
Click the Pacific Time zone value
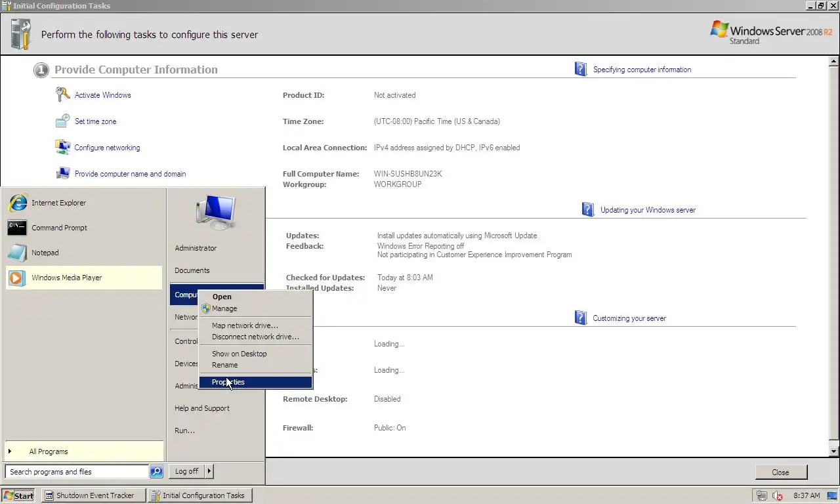[437, 121]
